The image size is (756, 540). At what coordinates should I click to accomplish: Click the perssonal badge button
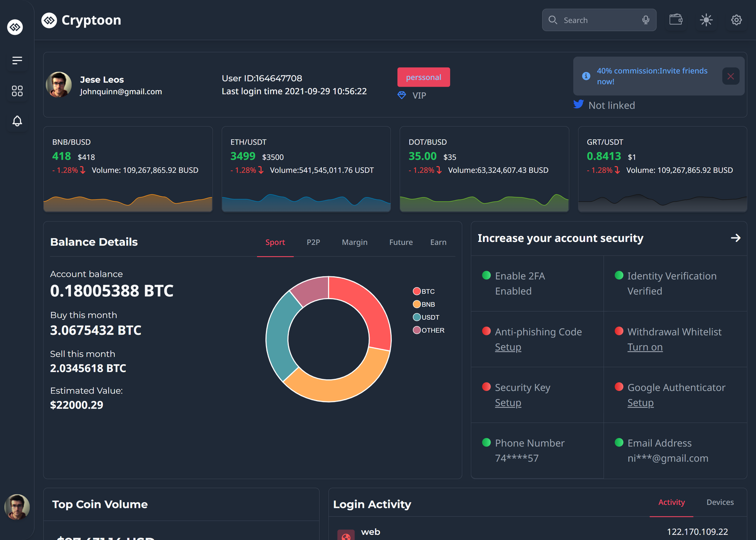click(423, 77)
